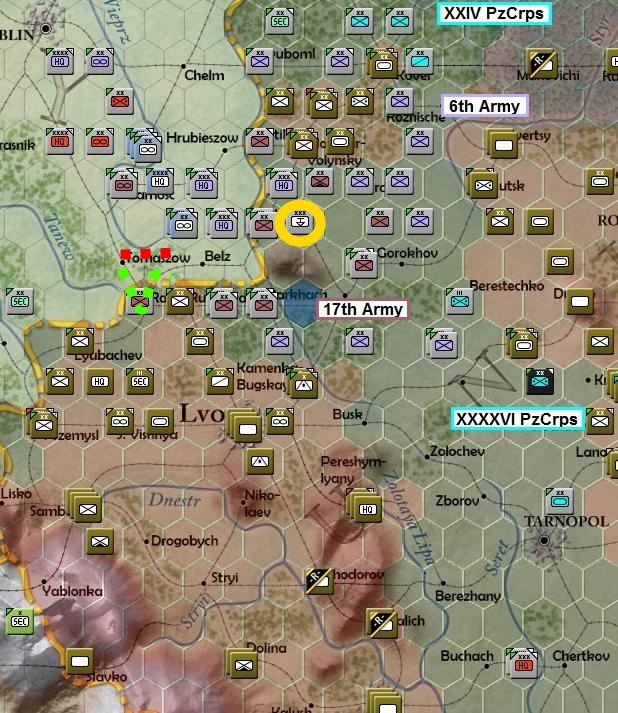Select the Soviet mountain unit near Kamenka-Bugskaya
Image resolution: width=618 pixels, height=713 pixels.
pyautogui.click(x=304, y=383)
